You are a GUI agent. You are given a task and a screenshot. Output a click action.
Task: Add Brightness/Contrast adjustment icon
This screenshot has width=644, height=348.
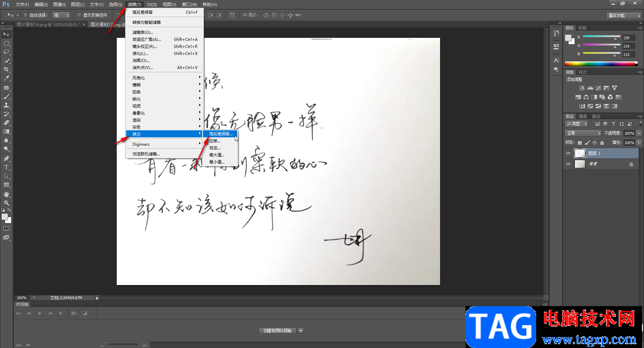tap(582, 88)
